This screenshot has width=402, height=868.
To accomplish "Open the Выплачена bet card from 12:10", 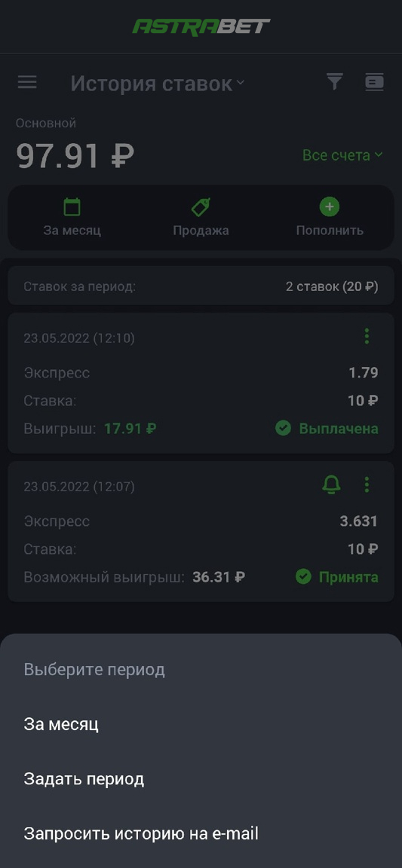I will [x=201, y=383].
